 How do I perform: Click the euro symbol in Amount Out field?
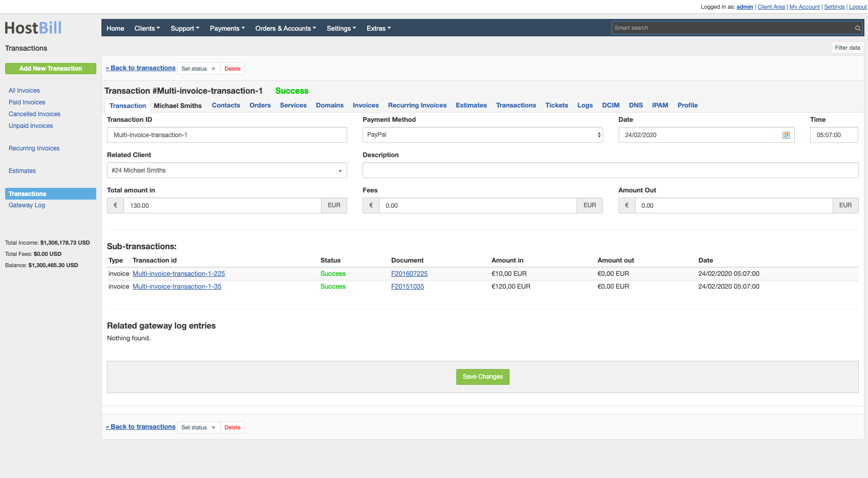point(627,205)
